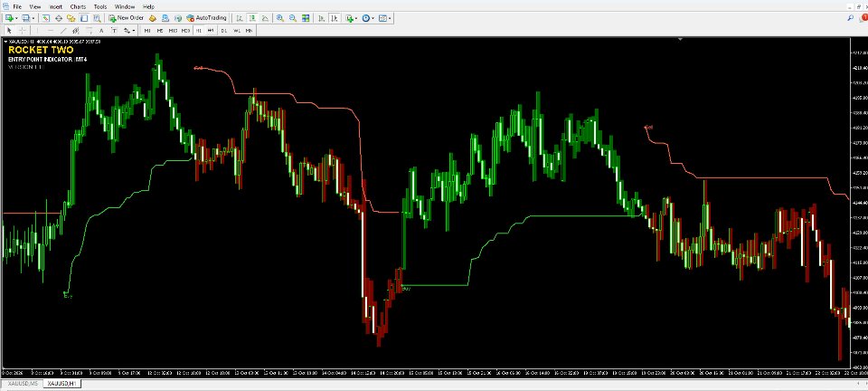The width and height of the screenshot is (868, 391).
Task: Open the Help menu
Action: (148, 6)
